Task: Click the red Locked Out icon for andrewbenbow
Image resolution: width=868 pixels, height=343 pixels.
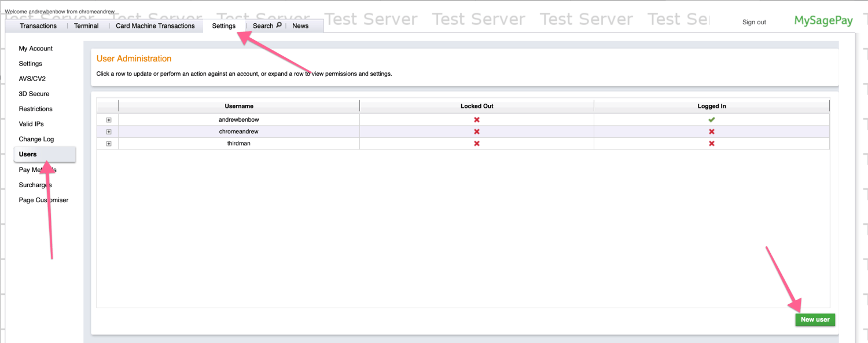Action: tap(476, 119)
